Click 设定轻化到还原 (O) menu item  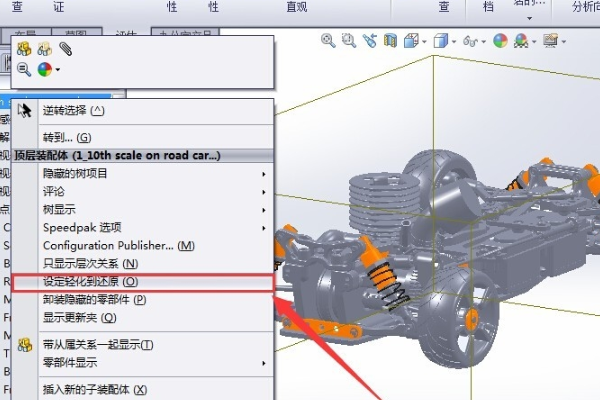(143, 282)
